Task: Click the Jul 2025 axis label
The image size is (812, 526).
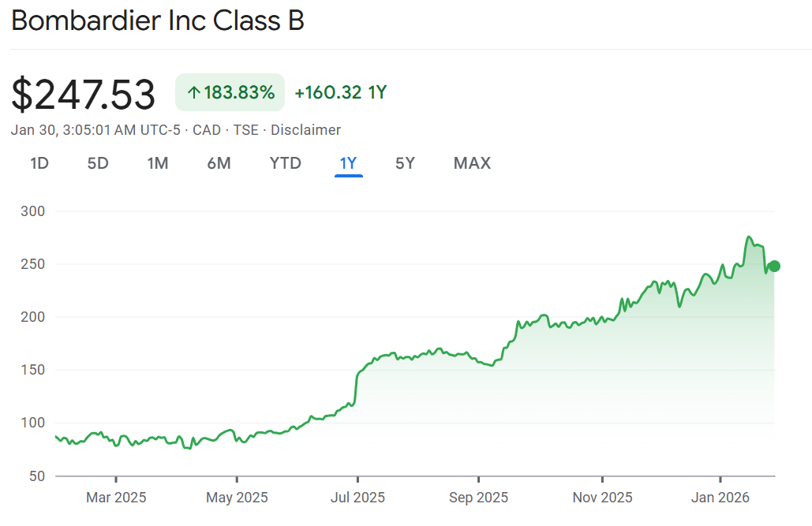Action: coord(358,498)
